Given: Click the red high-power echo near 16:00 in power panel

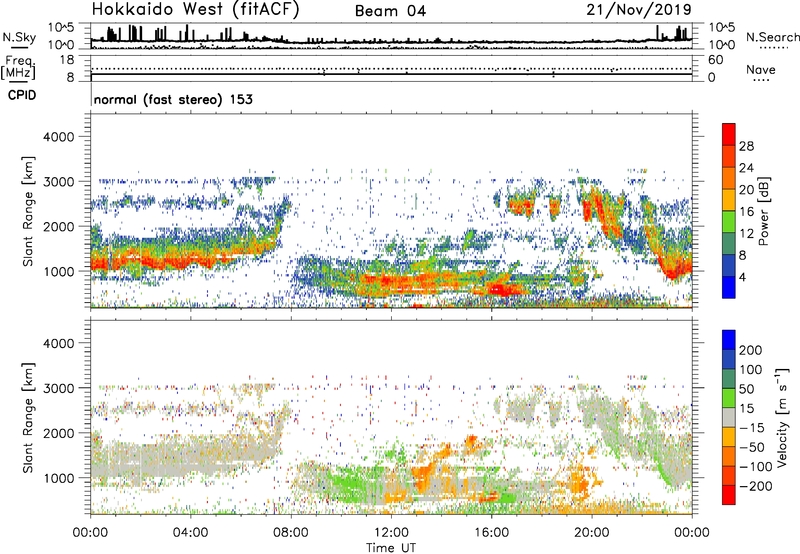Looking at the screenshot, I should (503, 290).
